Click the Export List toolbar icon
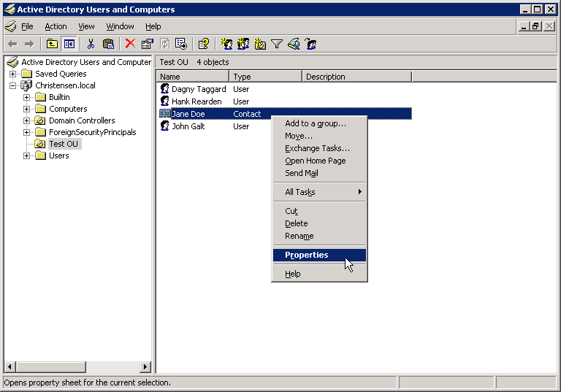Screen dimensions: 561x392 point(181,44)
